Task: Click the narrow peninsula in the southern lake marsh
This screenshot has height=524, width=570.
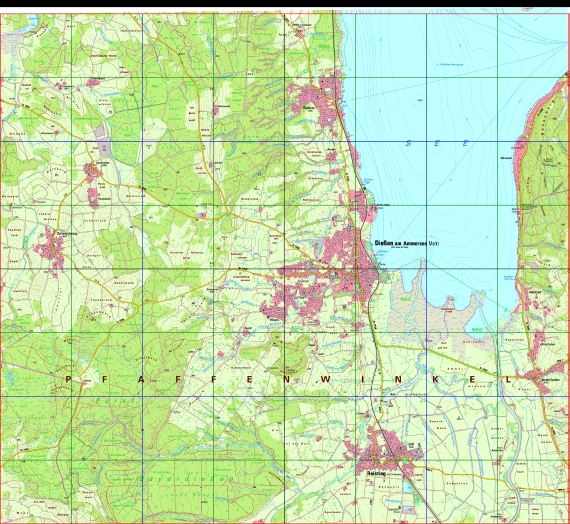Action: click(x=422, y=276)
